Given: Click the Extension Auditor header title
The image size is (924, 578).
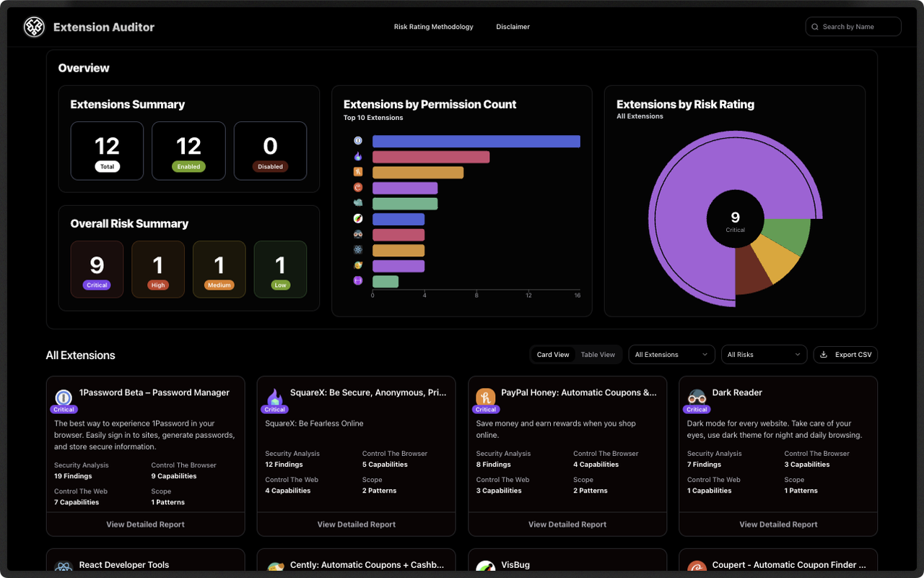Looking at the screenshot, I should [104, 27].
